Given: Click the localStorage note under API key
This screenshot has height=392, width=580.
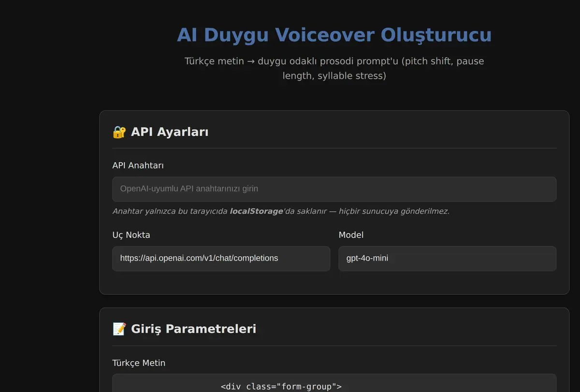Looking at the screenshot, I should pyautogui.click(x=281, y=211).
